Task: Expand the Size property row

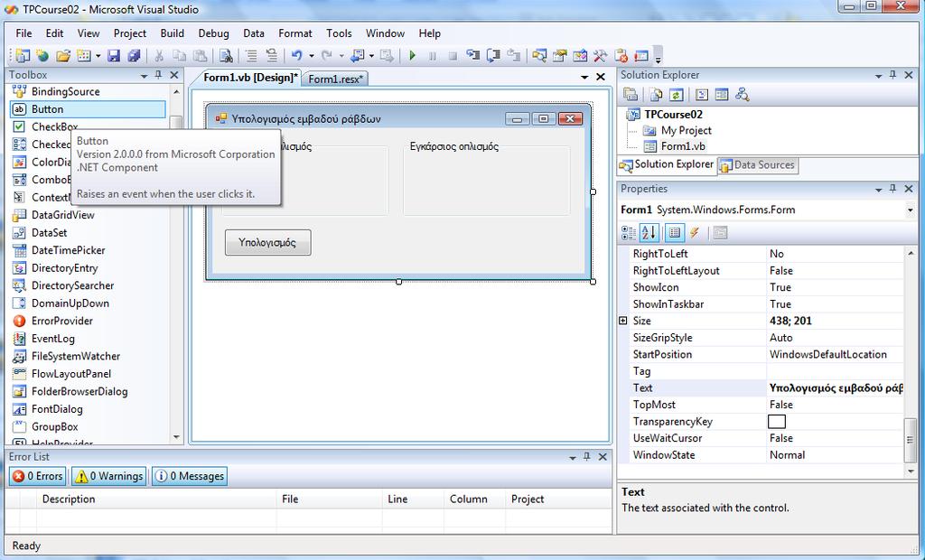Action: click(x=623, y=321)
